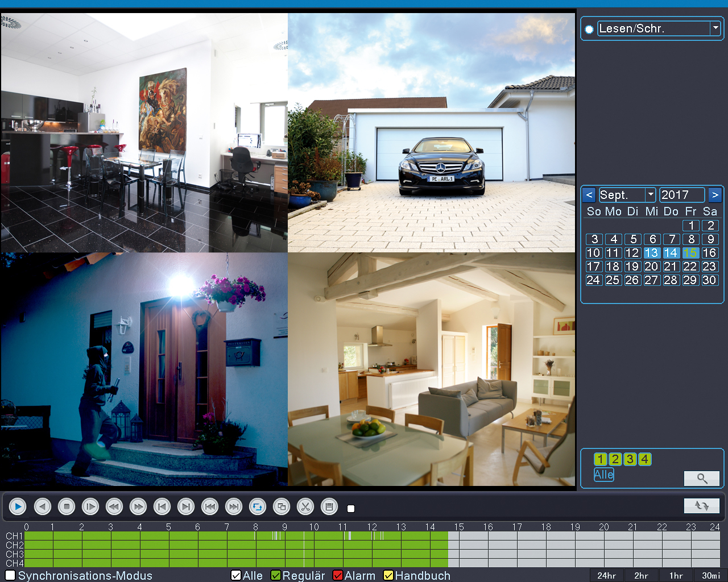The height and width of the screenshot is (582, 728).
Task: Select the Alle channels button
Action: click(604, 475)
